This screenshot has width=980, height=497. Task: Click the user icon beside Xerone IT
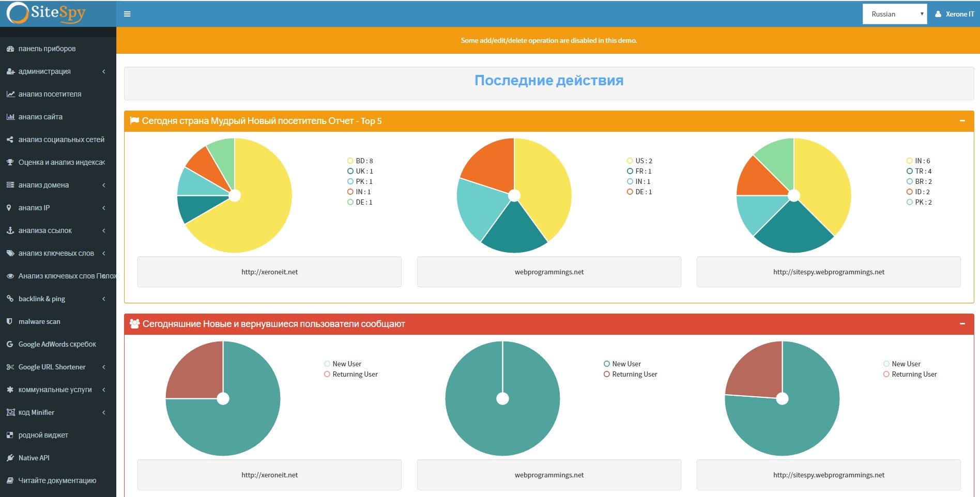[x=938, y=14]
